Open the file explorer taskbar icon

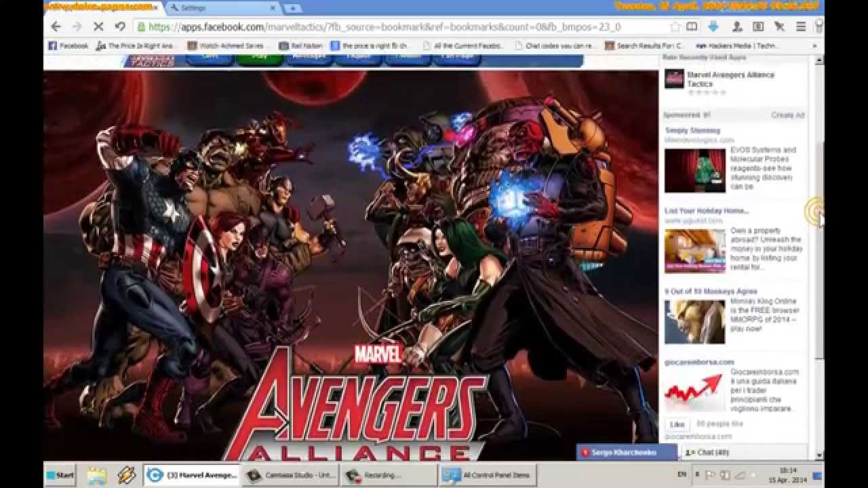[97, 475]
